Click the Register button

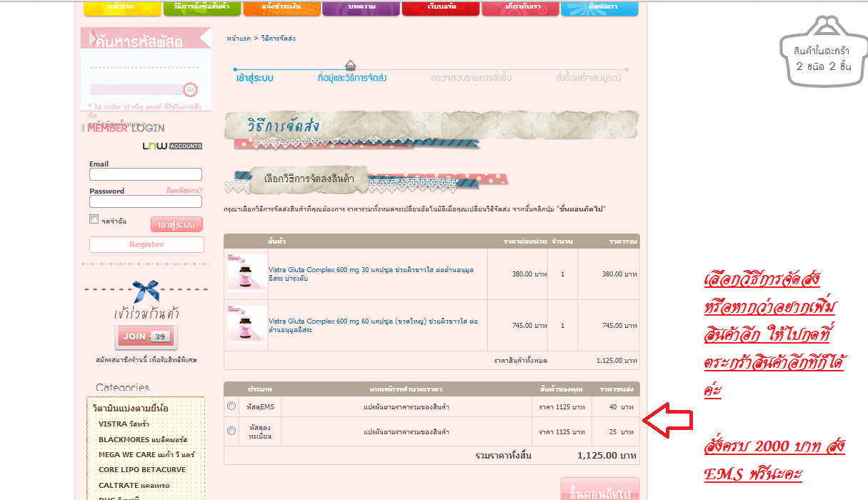click(146, 244)
